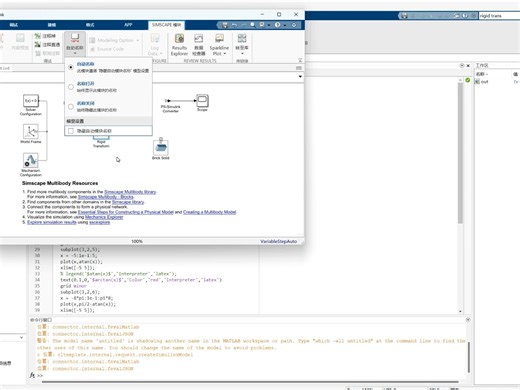Switch to the APP tab
The image size is (520, 390).
click(128, 25)
